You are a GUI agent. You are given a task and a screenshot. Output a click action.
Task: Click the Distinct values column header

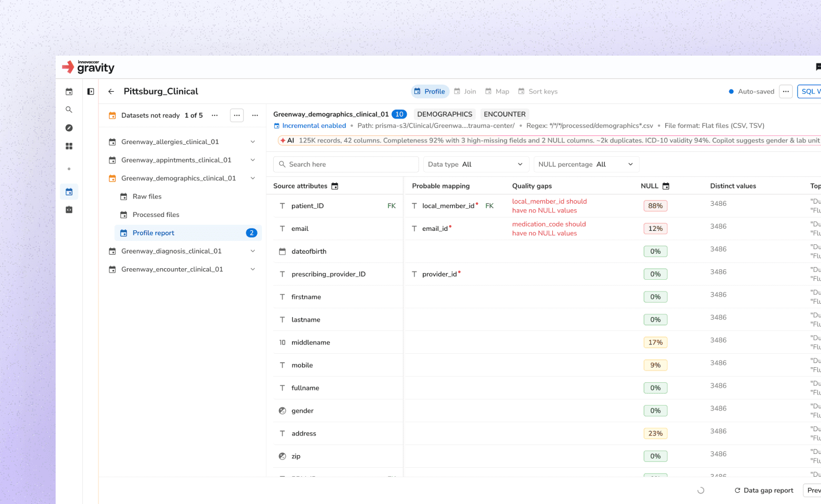click(x=733, y=186)
